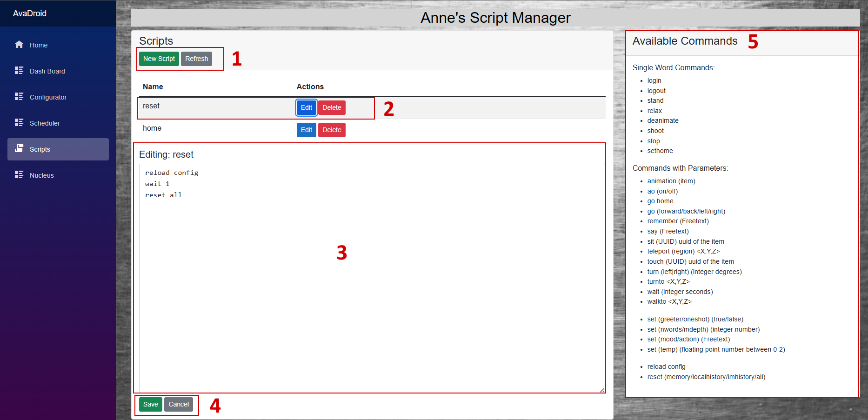Save the script changes
Image resolution: width=868 pixels, height=420 pixels.
click(x=150, y=404)
